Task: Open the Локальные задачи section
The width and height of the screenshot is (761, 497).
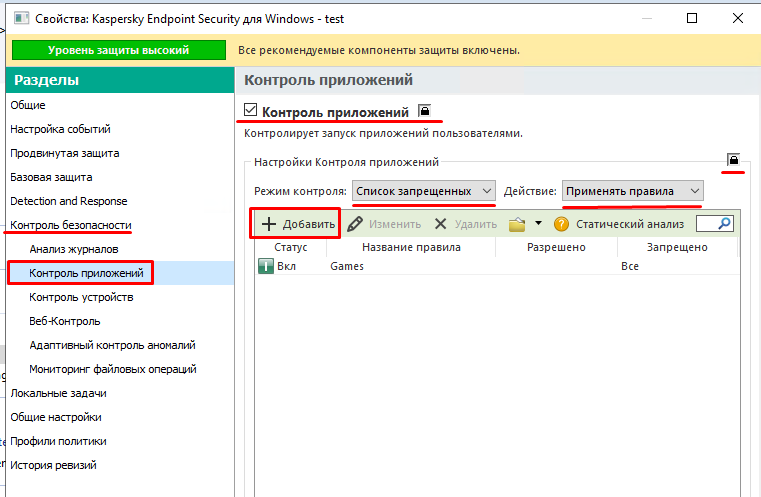Action: pos(58,393)
